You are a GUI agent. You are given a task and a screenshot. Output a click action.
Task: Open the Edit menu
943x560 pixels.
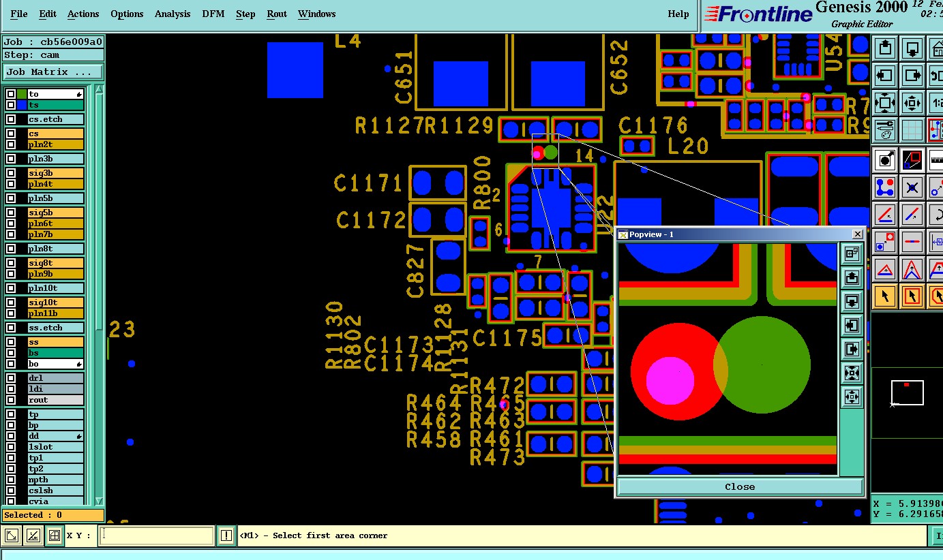(48, 14)
